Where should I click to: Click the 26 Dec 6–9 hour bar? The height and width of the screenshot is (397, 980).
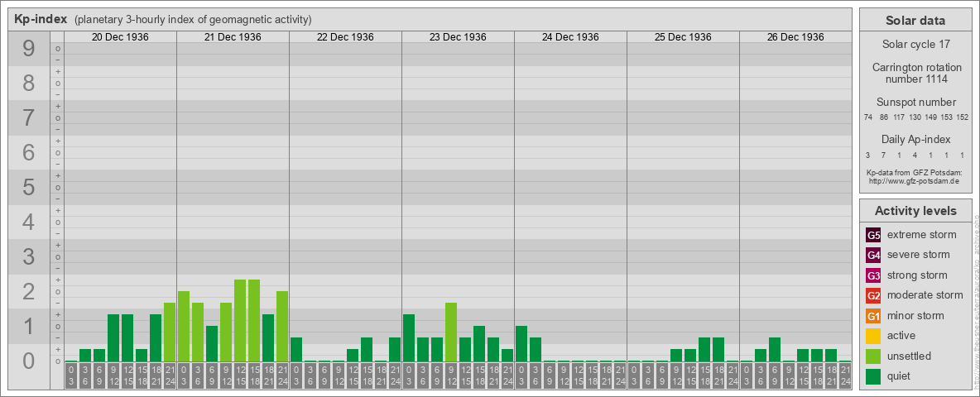pyautogui.click(x=775, y=350)
